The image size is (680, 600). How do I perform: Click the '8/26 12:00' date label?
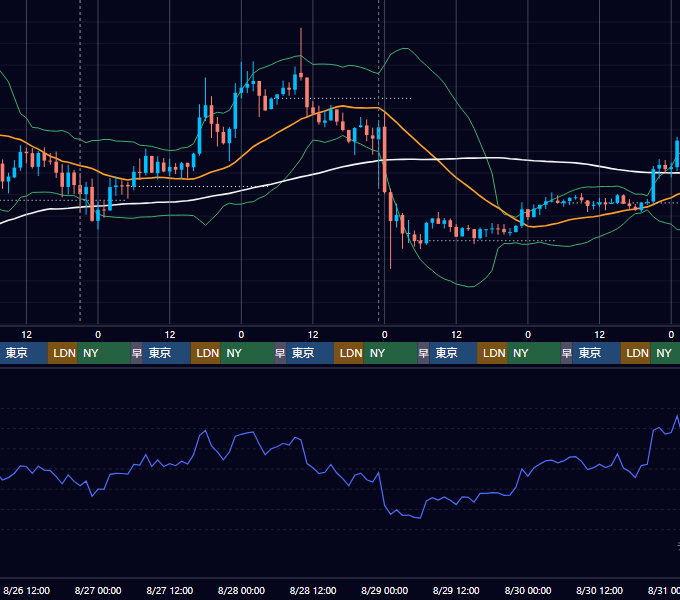pos(26,590)
